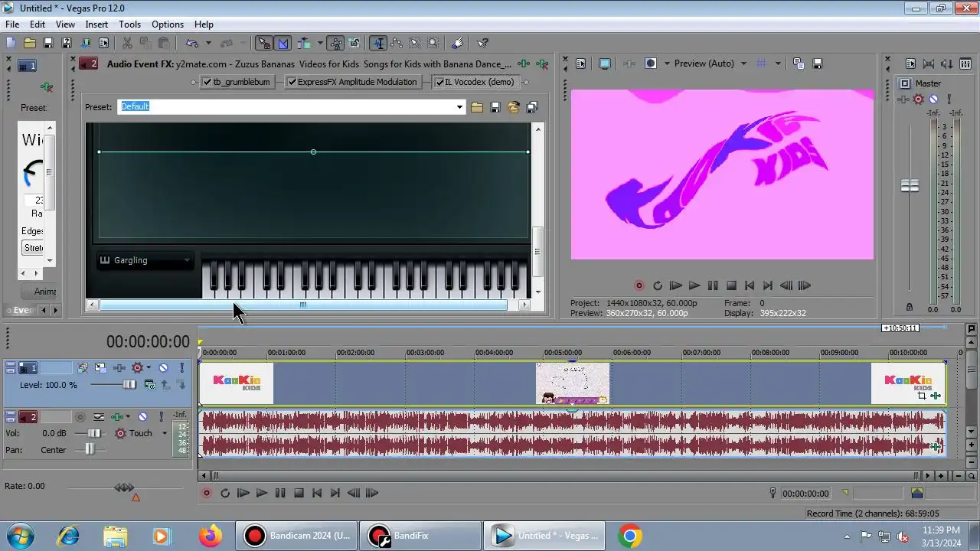The image size is (980, 551).
Task: Open the File menu
Action: tap(12, 24)
